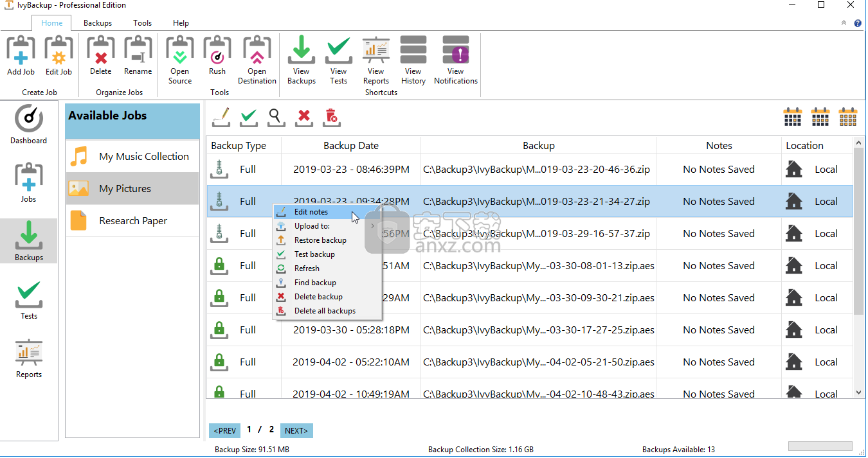Collapse the ribbon with the chevron
Screen dimensions: 868x458
(x=844, y=23)
